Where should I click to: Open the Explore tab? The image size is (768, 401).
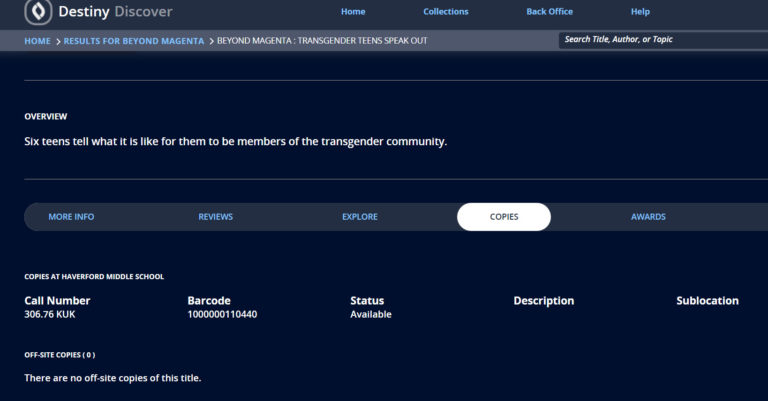[x=360, y=217]
